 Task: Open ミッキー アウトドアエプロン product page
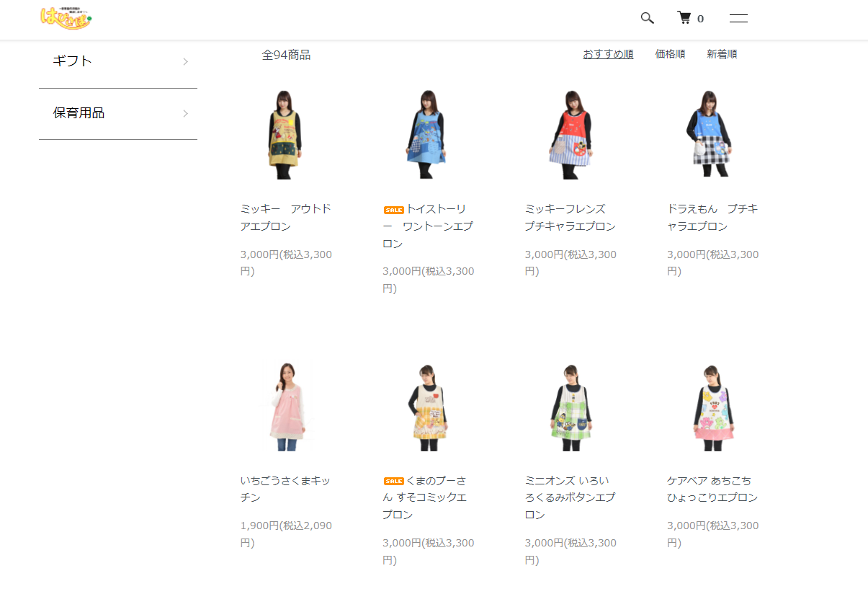coord(285,217)
